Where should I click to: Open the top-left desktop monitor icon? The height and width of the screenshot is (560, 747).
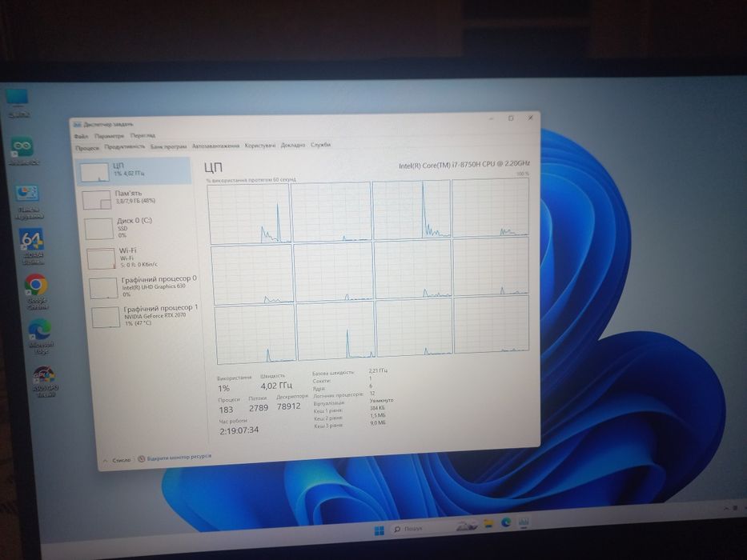coord(17,102)
